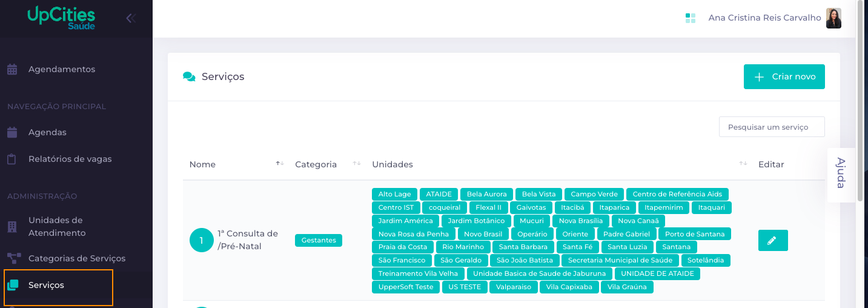Click the chat bubbles icon beside Serviços title
868x308 pixels.
(x=189, y=77)
